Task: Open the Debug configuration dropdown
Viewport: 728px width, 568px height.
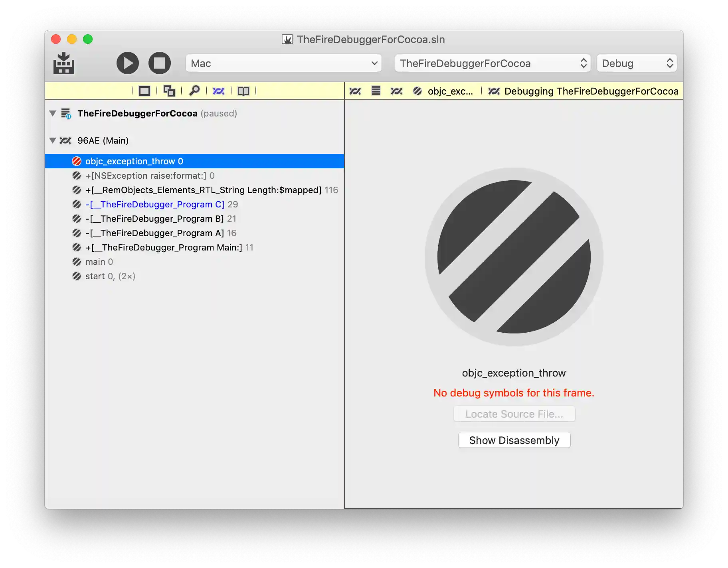Action: coord(637,63)
